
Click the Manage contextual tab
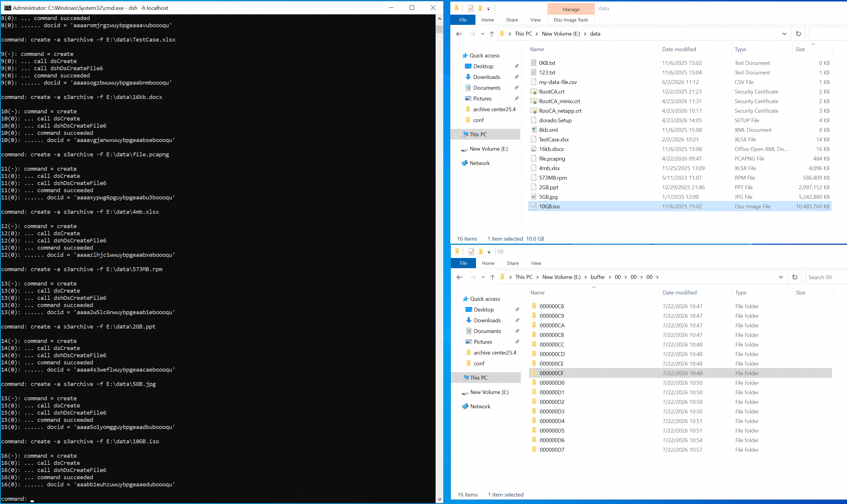coord(571,9)
